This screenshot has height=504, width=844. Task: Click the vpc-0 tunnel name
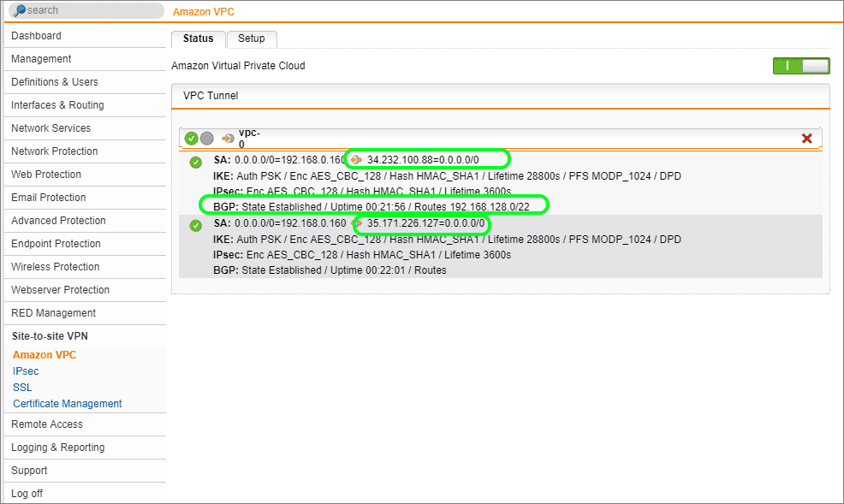[x=249, y=139]
